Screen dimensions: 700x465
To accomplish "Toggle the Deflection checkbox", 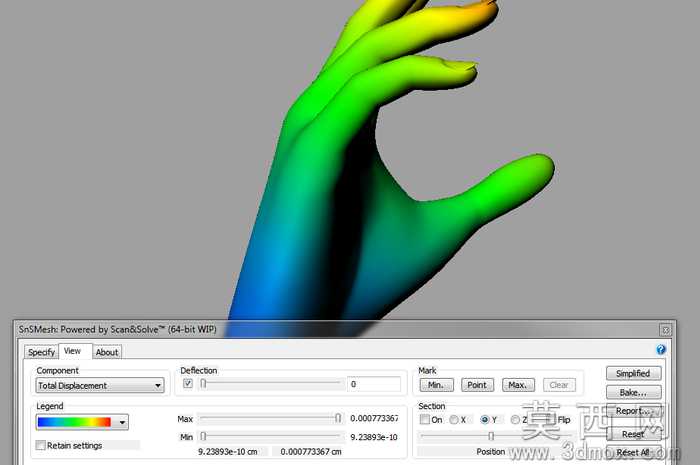I will (x=188, y=384).
